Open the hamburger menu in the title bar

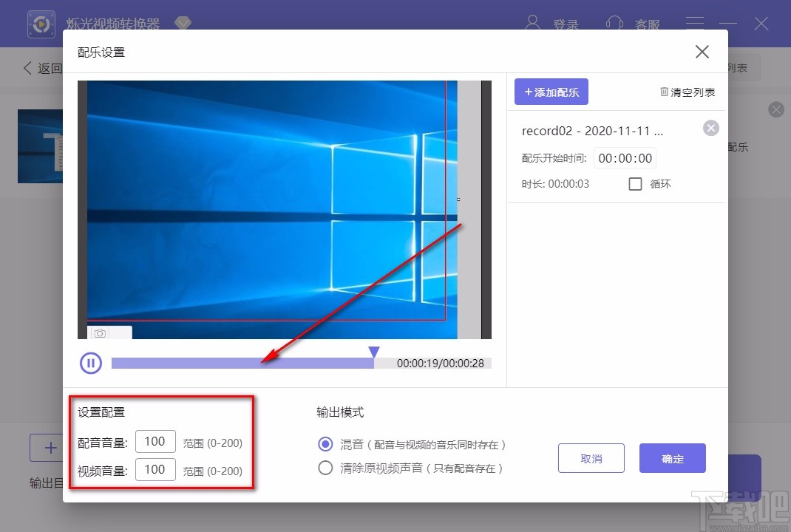point(695,23)
